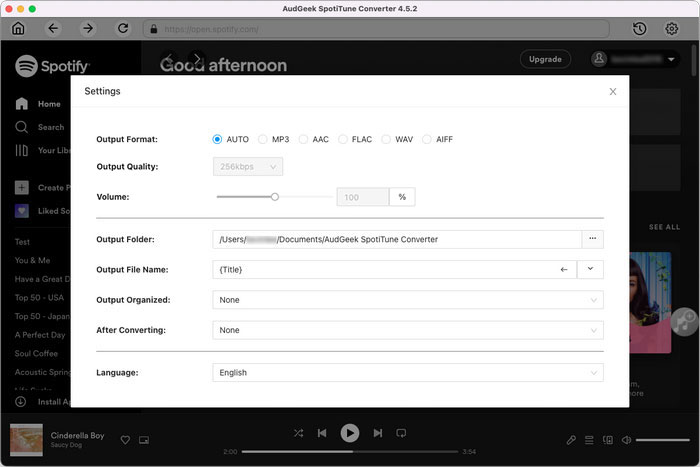Open the Top 50 - USA playlist

coord(39,298)
